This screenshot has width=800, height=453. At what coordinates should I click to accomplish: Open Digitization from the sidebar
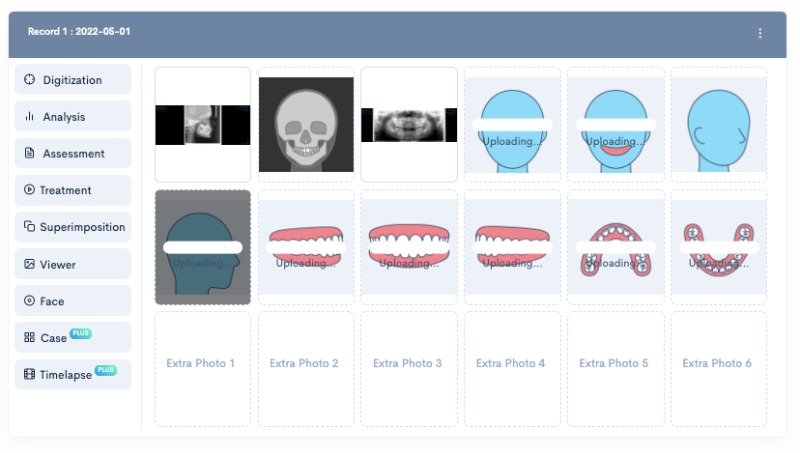(72, 79)
